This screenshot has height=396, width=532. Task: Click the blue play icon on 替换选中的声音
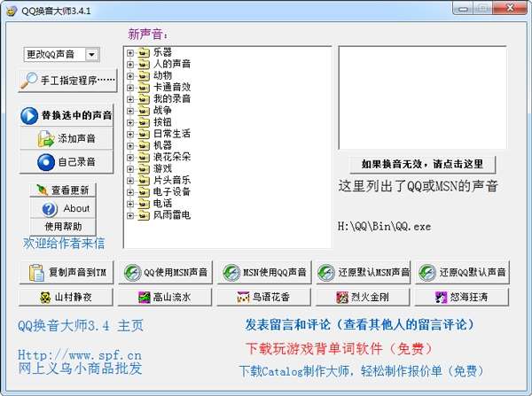click(29, 116)
